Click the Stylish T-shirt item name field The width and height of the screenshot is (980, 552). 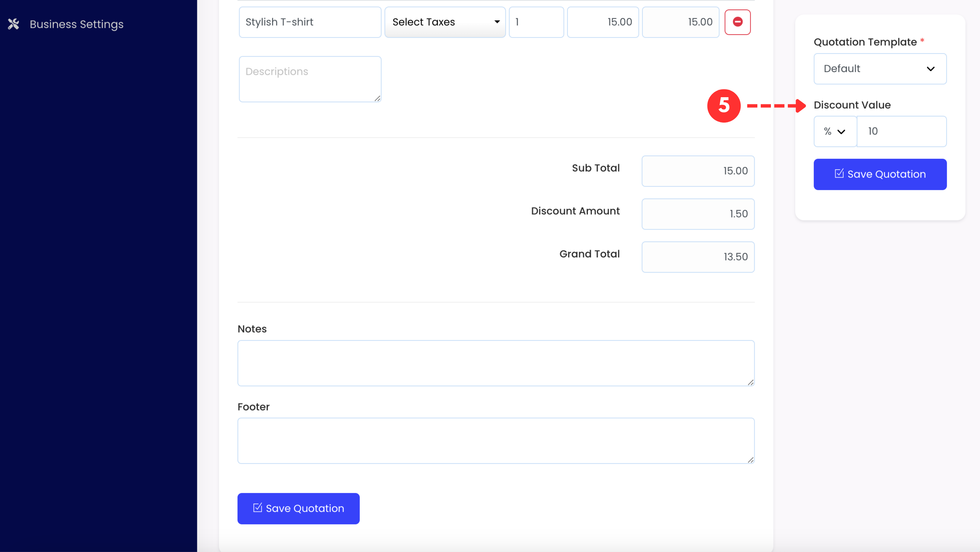click(310, 22)
